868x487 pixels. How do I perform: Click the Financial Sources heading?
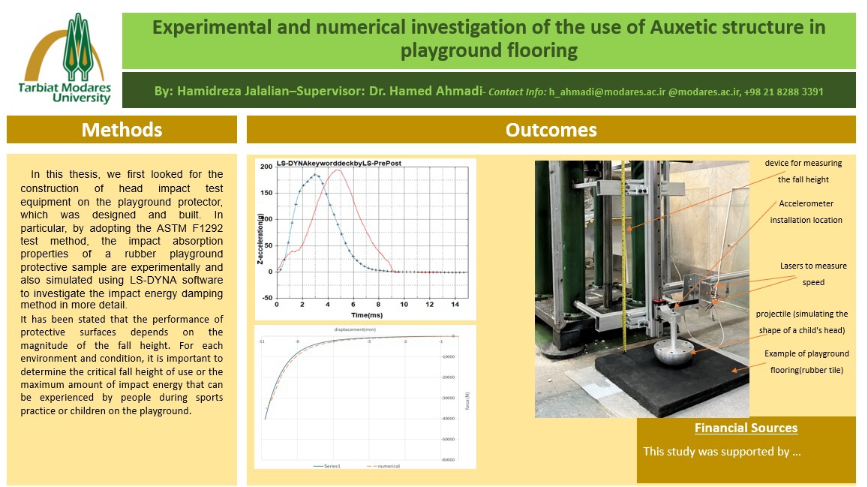745,428
